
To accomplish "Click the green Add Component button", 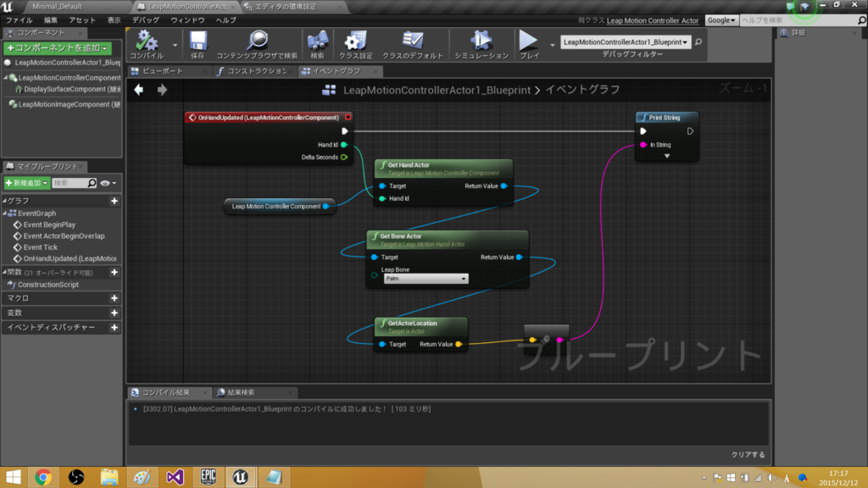I will point(58,48).
